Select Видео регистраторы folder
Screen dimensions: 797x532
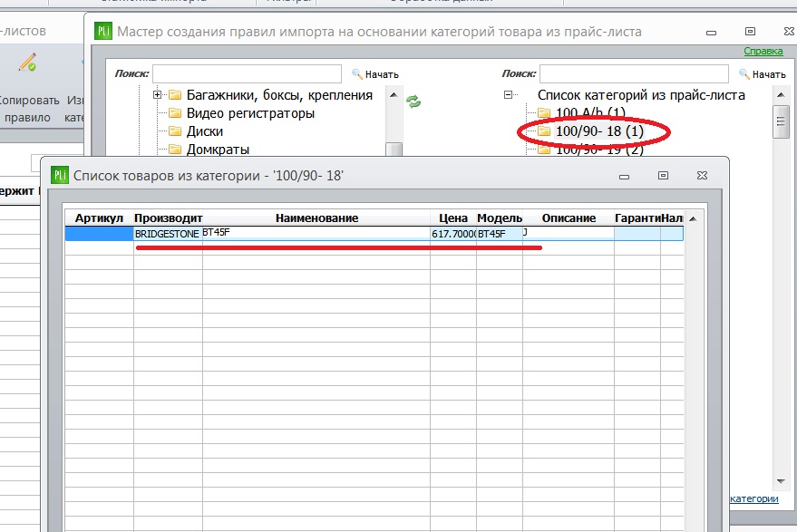(250, 112)
